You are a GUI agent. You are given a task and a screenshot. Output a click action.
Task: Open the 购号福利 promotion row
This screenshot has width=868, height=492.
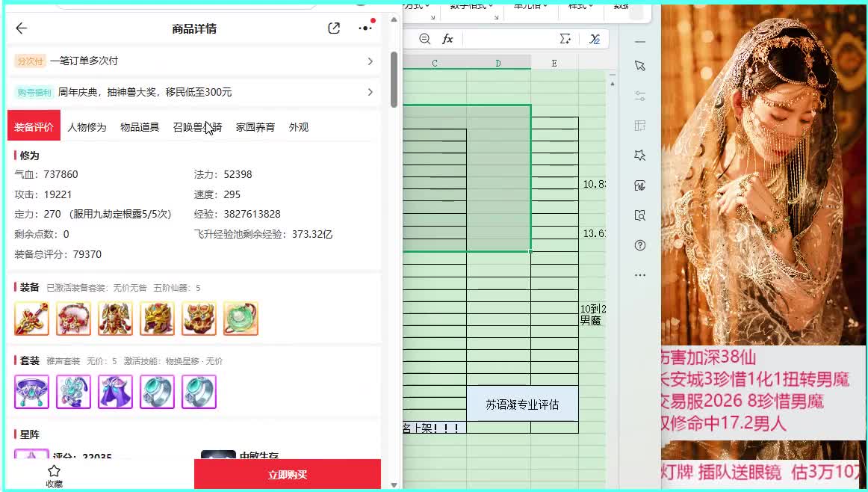[x=193, y=92]
